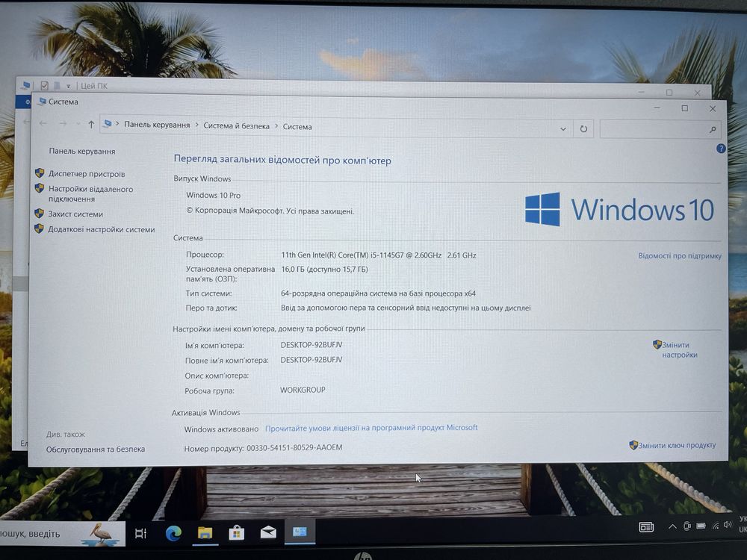Expand address bar history dropdown
747x560 pixels.
[563, 128]
